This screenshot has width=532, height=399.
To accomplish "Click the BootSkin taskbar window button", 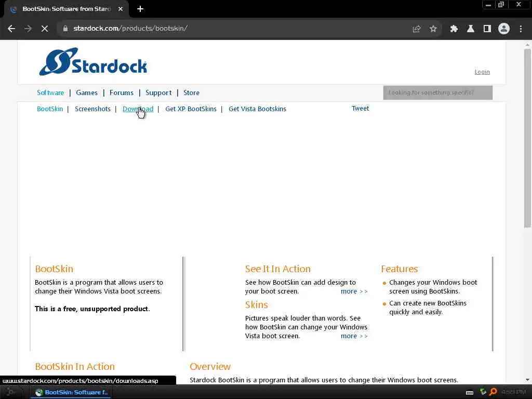I will [72, 392].
